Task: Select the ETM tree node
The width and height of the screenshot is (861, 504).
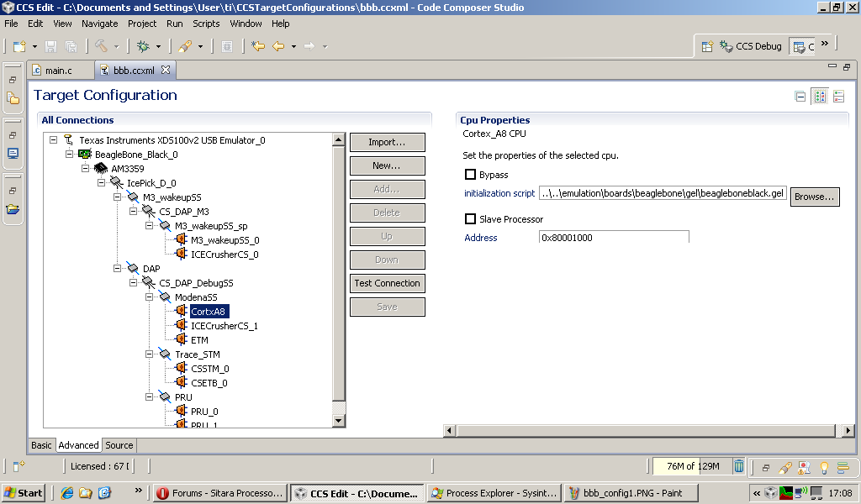Action: [199, 340]
